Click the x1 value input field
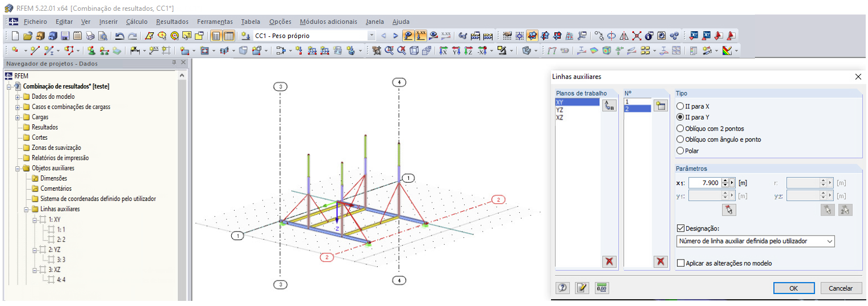 point(705,183)
